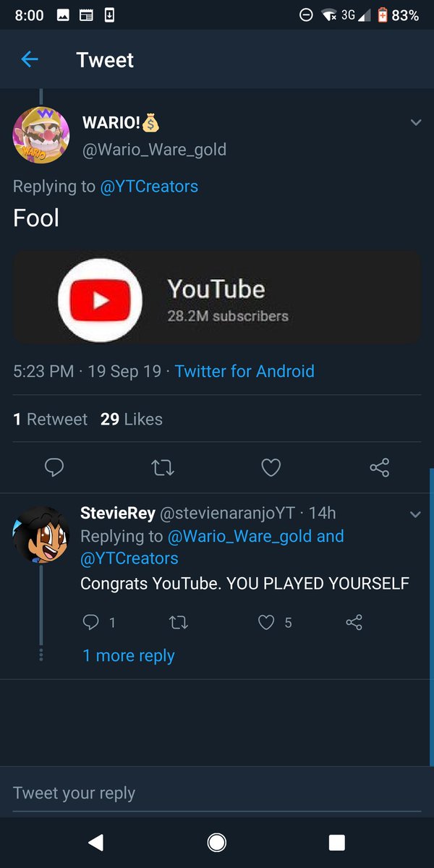Open the reply icon on StevieRey's tweet
The width and height of the screenshot is (434, 868).
(91, 622)
